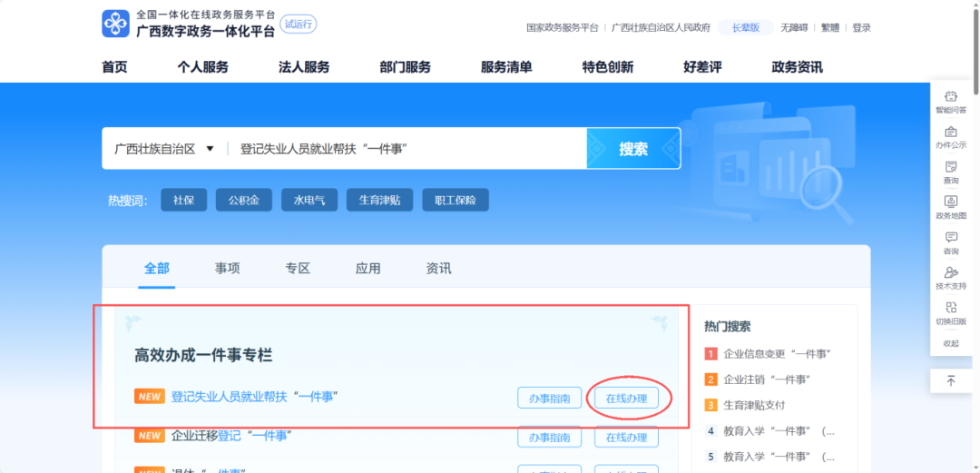980x473 pixels.
Task: Open the 政务地图 map icon
Action: (950, 202)
